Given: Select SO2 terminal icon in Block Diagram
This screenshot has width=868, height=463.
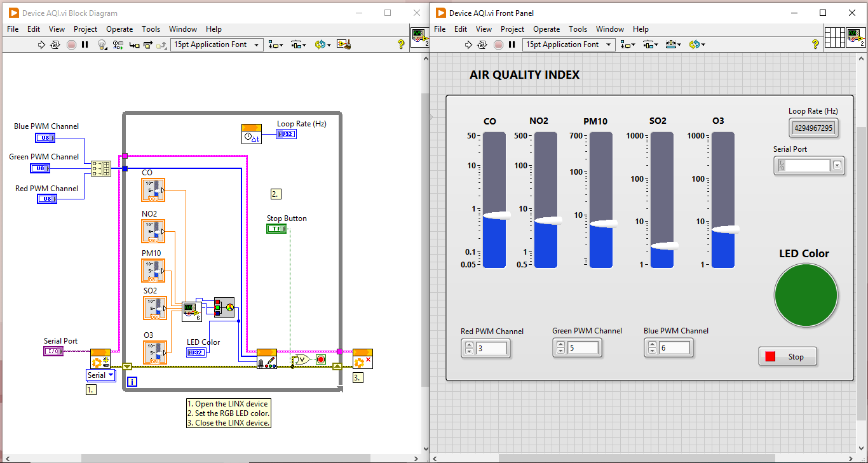Looking at the screenshot, I should (x=155, y=308).
